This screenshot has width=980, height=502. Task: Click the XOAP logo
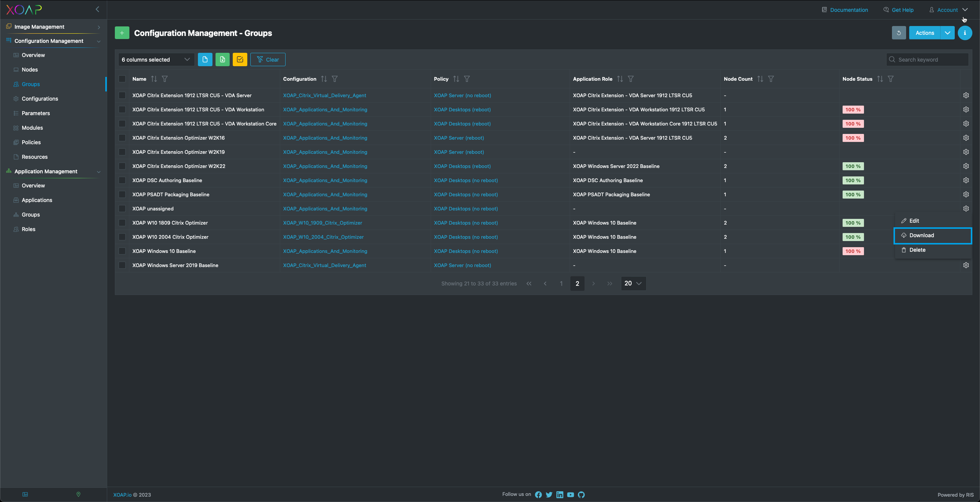(24, 10)
